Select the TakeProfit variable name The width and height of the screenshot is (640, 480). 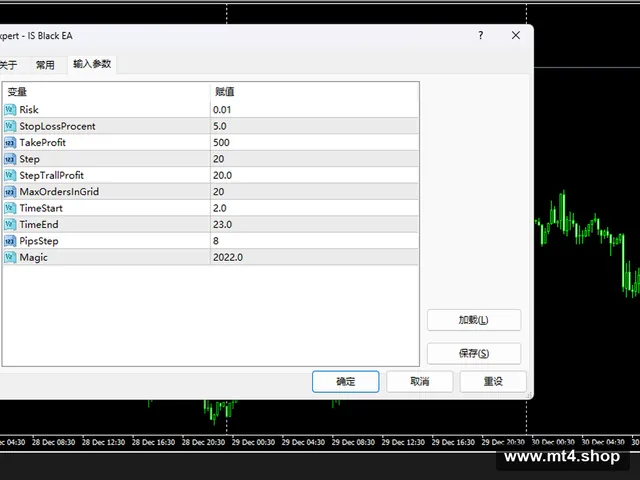(42, 142)
